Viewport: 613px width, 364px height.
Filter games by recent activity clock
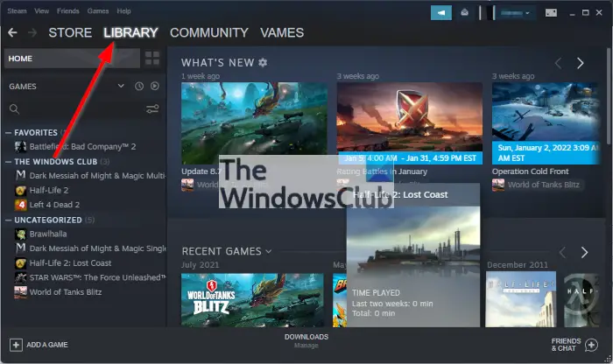point(139,87)
